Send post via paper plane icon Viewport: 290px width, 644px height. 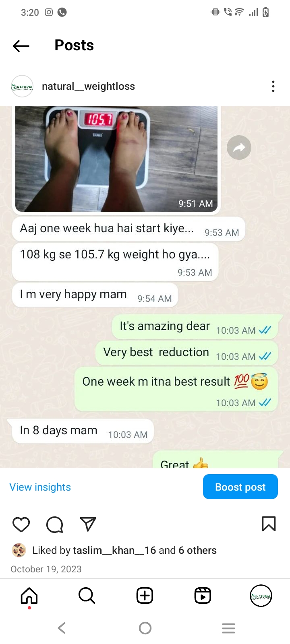point(88,524)
